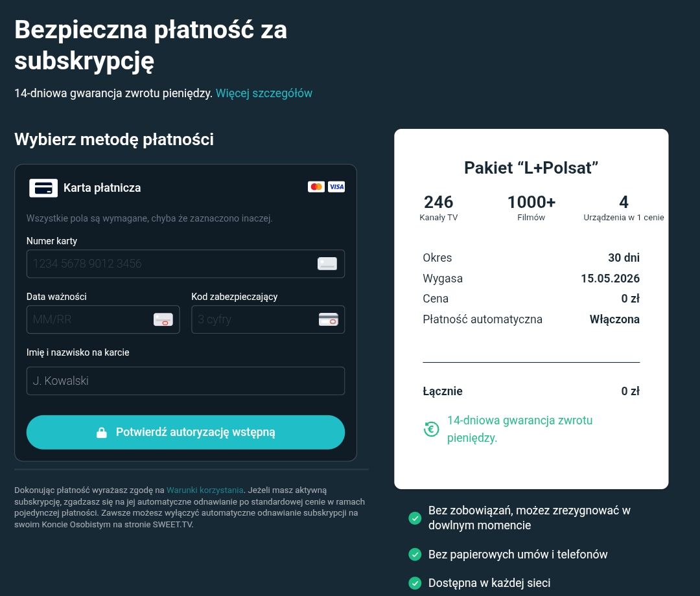Open the Warunki korzystania link
This screenshot has height=596, width=700.
click(205, 490)
